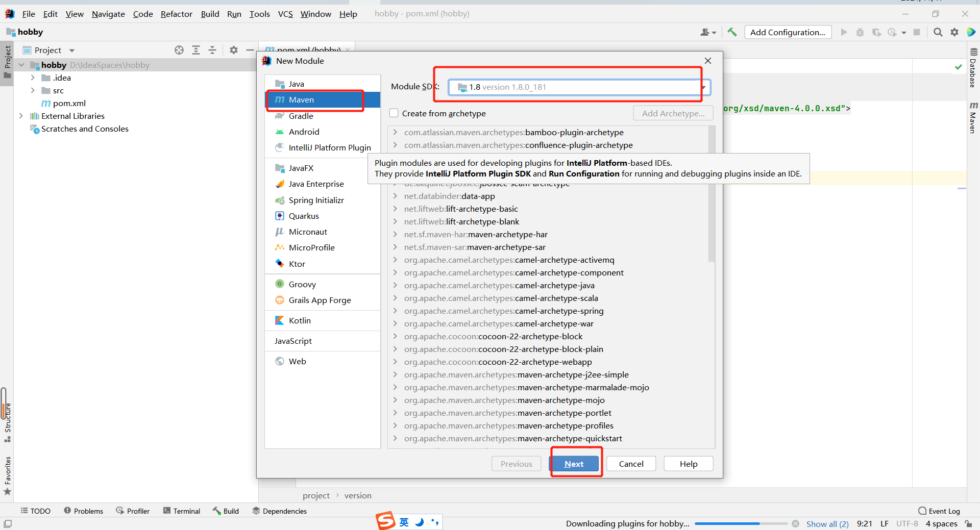The image size is (980, 530).
Task: Open the Refactor menu
Action: 176,14
